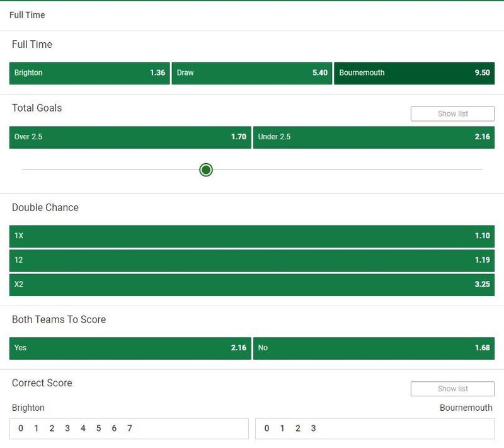Click the Correct Score section heading

pos(42,383)
